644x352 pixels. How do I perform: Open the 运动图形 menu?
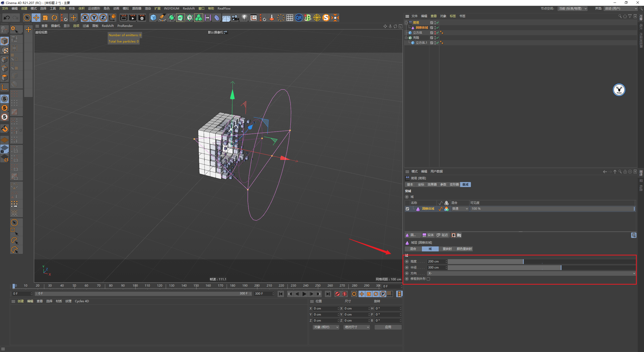click(94, 9)
